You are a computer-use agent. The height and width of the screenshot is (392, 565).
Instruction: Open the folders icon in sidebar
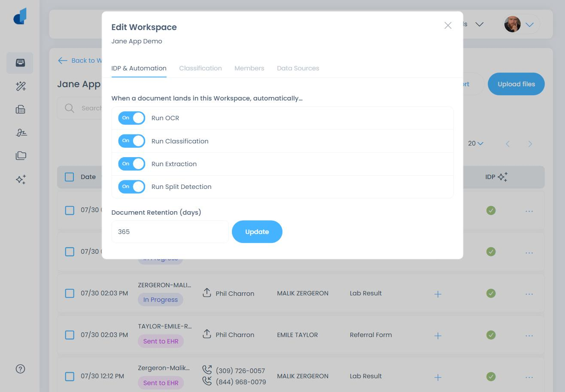tap(21, 155)
